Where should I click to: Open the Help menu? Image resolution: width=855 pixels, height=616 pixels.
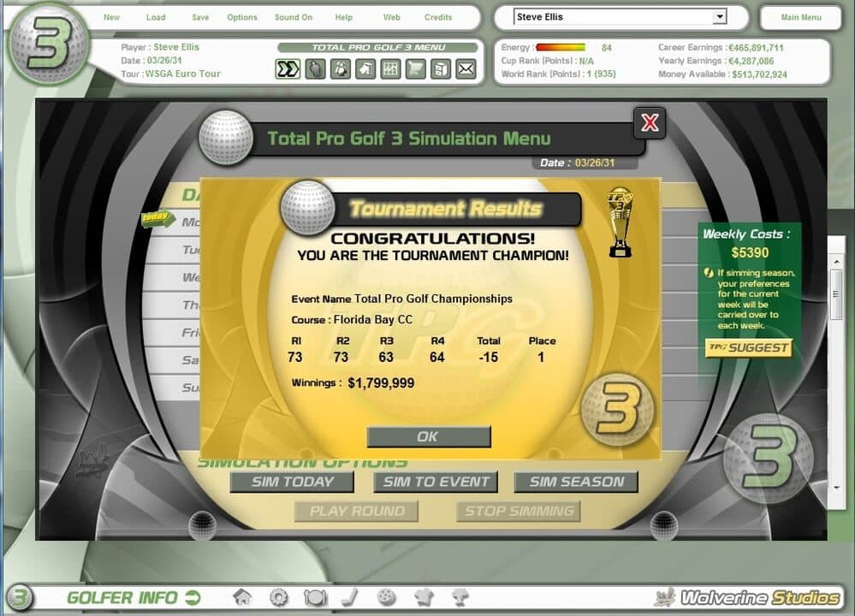(x=343, y=17)
